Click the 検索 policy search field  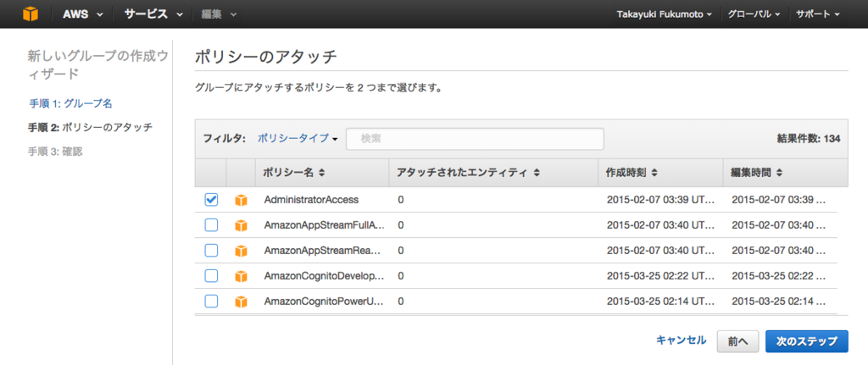coord(475,139)
